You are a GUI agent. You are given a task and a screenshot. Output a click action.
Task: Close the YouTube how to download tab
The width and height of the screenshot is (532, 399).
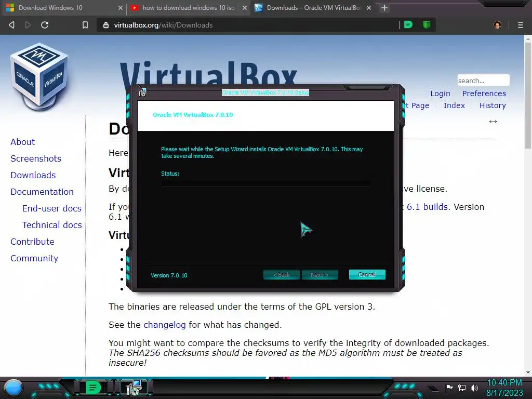click(x=245, y=7)
